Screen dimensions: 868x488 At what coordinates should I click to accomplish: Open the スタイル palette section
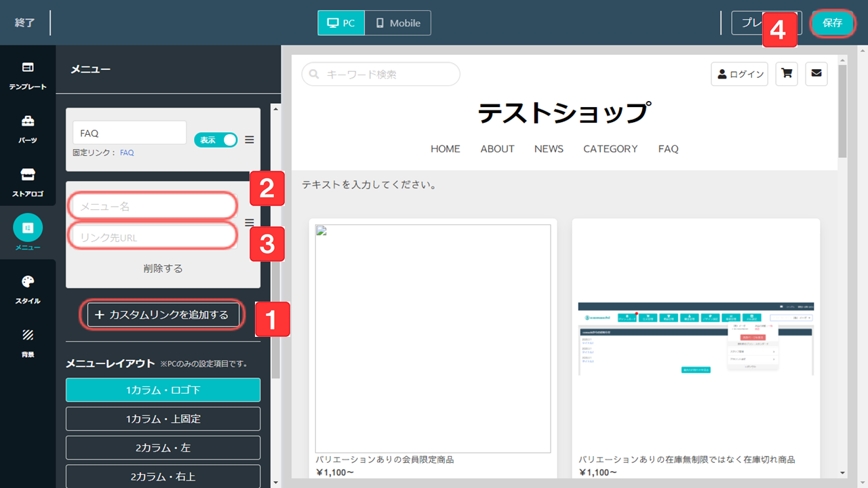click(28, 289)
